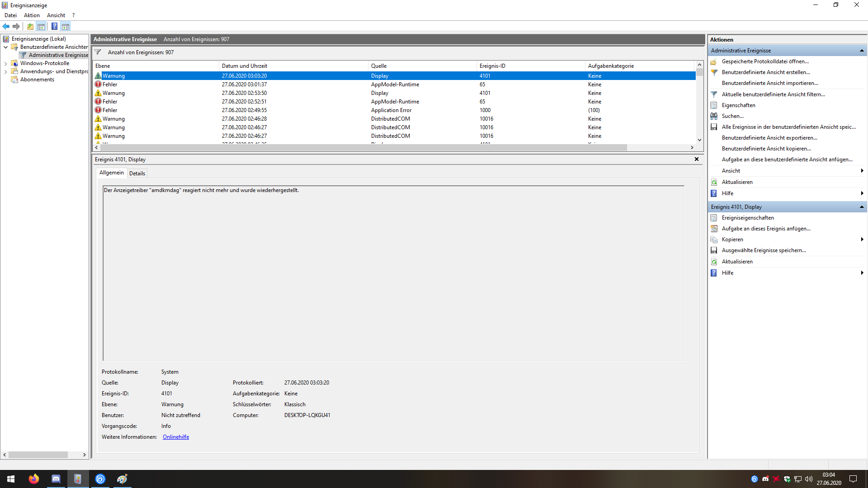Click the event list horizontal scrollbar
The image size is (868, 488).
[362, 148]
